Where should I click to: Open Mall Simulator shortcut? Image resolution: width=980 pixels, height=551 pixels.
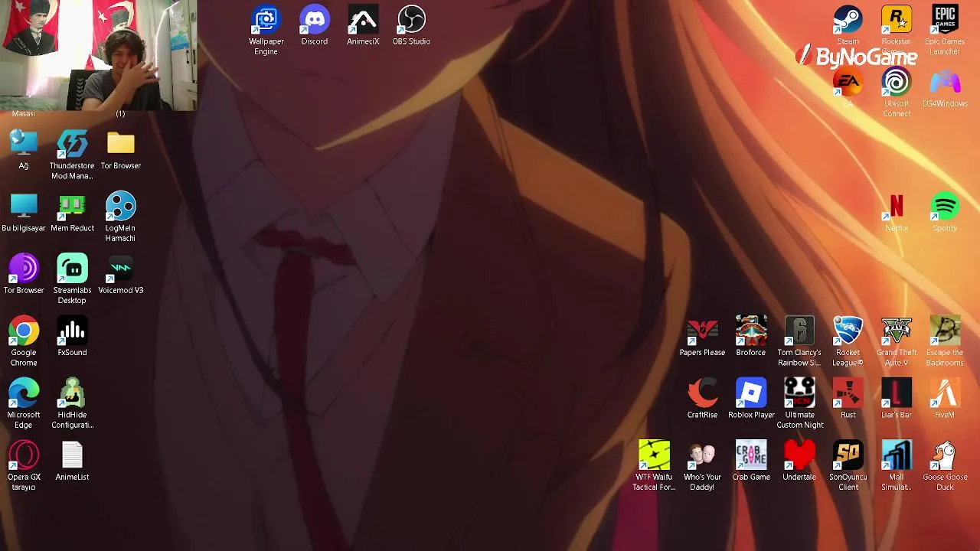click(x=897, y=455)
